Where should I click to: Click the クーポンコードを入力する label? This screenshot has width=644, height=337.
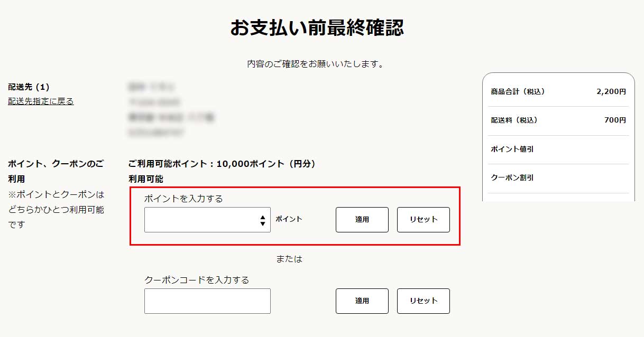pos(197,280)
